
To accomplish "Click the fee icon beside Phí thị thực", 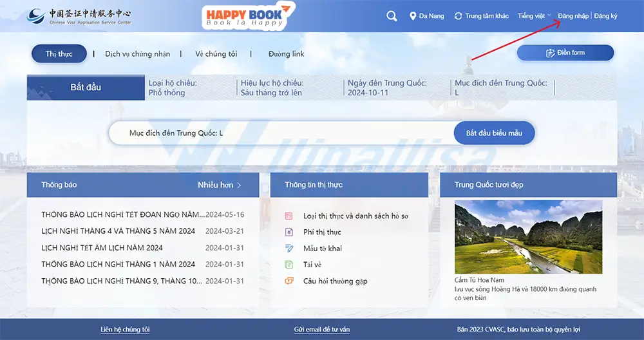I will tap(289, 232).
